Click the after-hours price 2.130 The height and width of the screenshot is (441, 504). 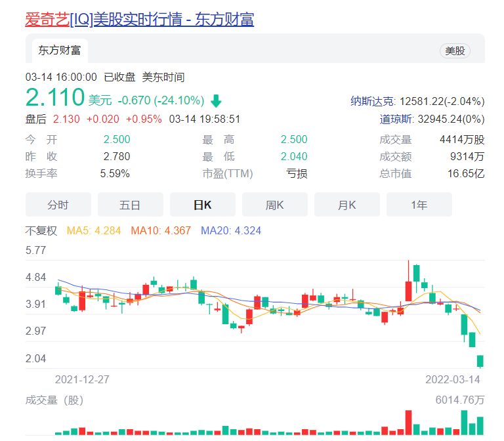pos(66,119)
